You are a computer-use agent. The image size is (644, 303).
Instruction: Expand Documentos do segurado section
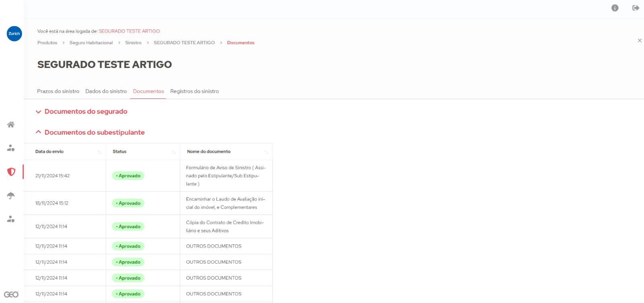(x=82, y=112)
